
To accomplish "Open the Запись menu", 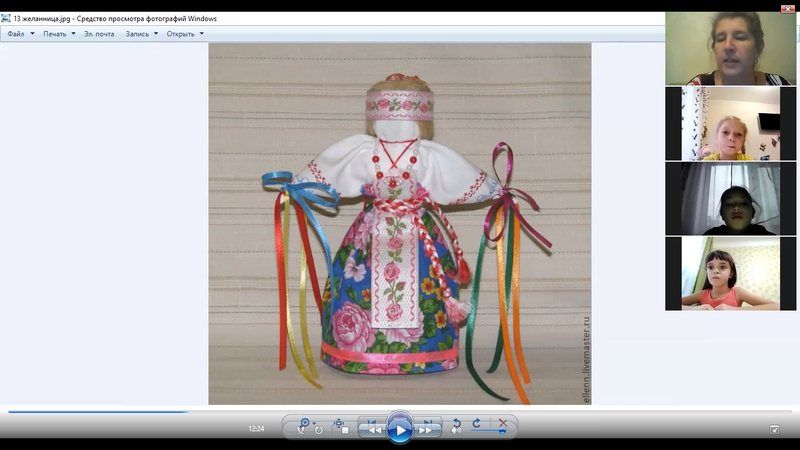I will click(137, 34).
